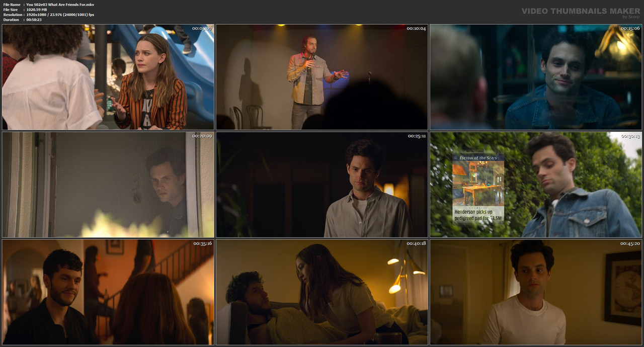The image size is (644, 347).
Task: Select the couch scene thumbnail 00:40:18
Action: pos(322,292)
